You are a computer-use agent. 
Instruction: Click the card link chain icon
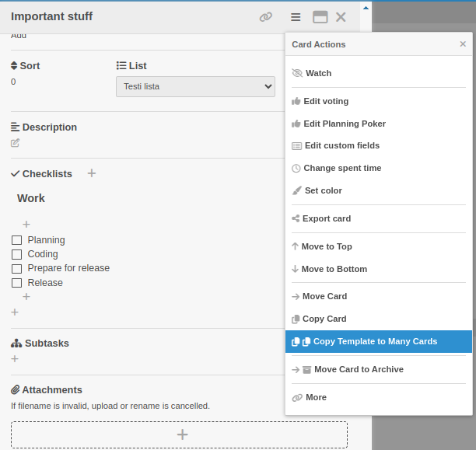tap(266, 17)
